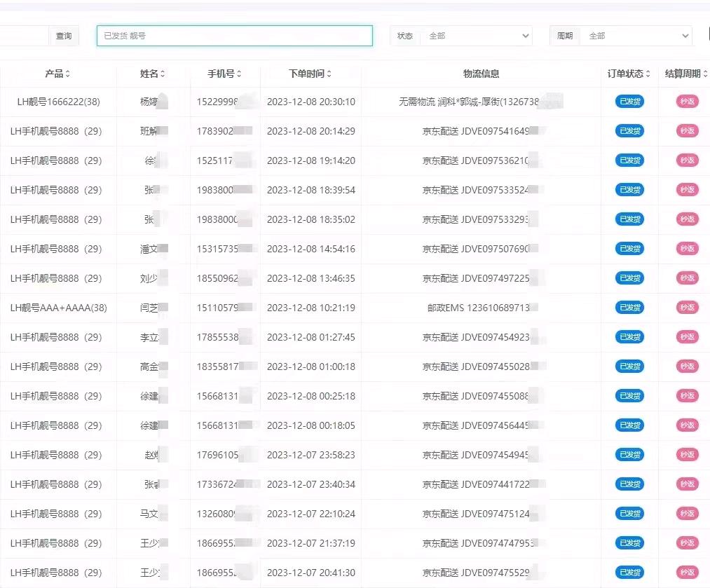Click the 查询 search button
This screenshot has width=710, height=588.
[x=64, y=36]
